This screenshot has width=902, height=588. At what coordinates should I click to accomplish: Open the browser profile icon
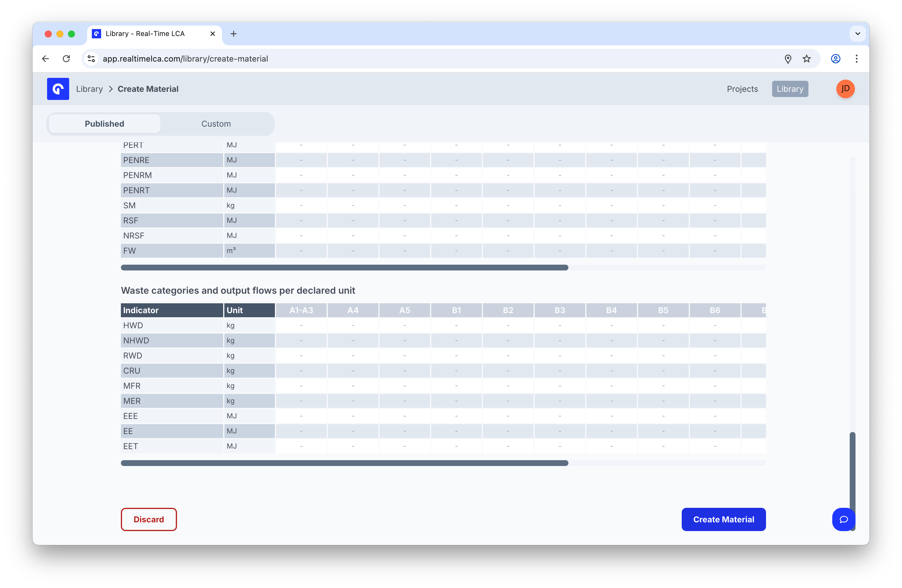click(x=836, y=59)
